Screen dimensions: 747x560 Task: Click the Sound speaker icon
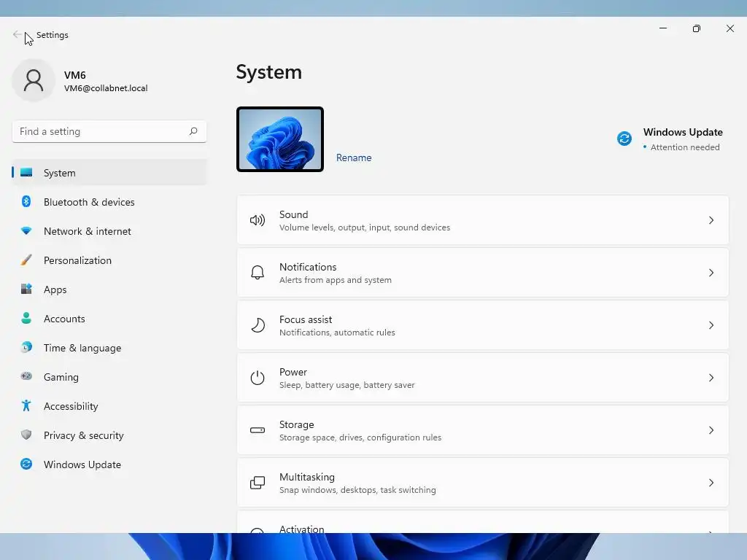coord(258,220)
